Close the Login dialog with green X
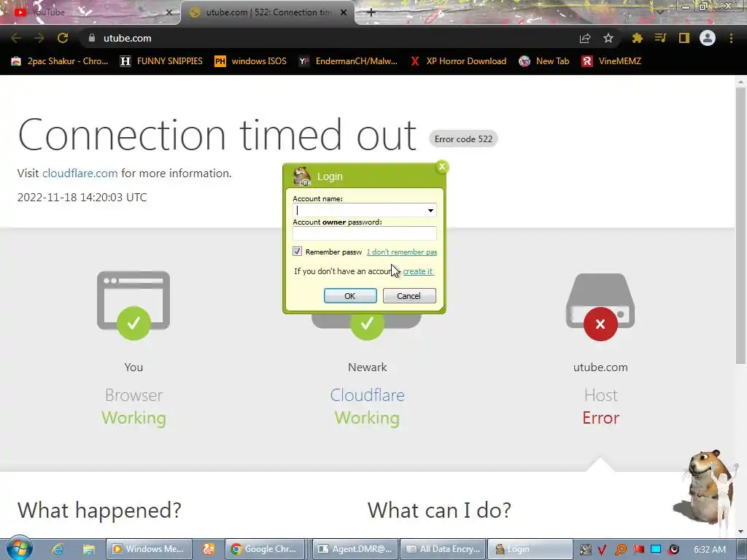The image size is (747, 560). click(x=441, y=167)
